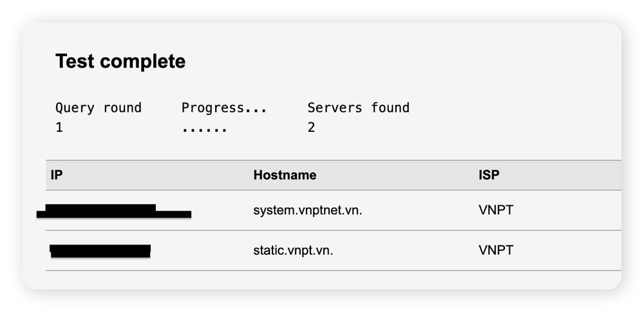Screen dimensions: 644x312
Task: Select the query round value 1
Action: click(x=59, y=127)
